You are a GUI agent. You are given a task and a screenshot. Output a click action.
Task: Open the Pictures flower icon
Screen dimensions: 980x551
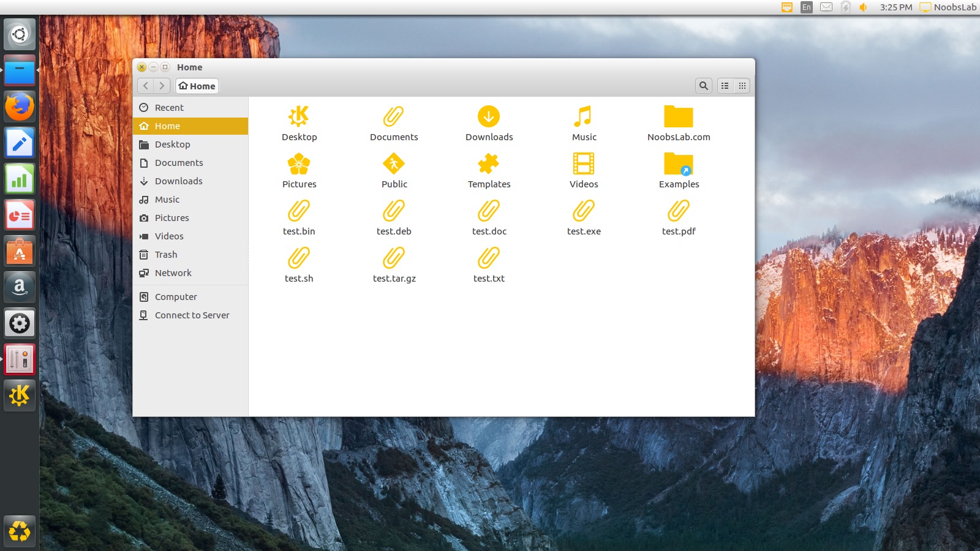(x=299, y=163)
